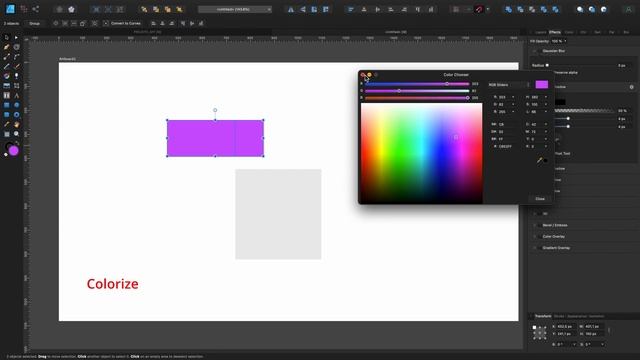Expand the Gradient Overlay effect section

click(x=534, y=248)
